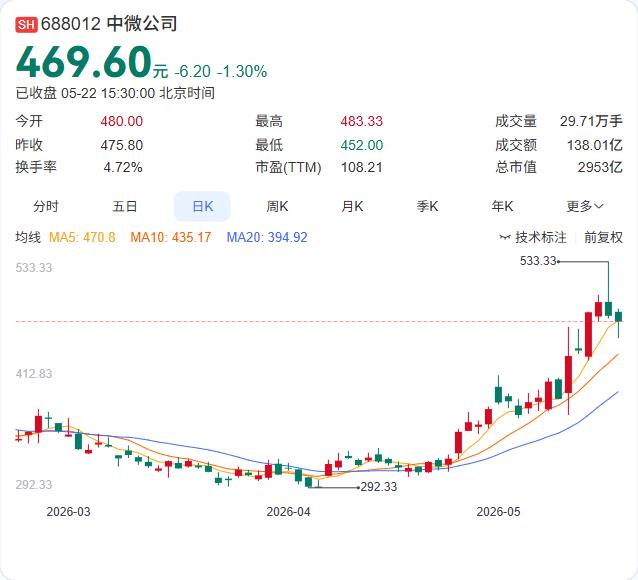
Task: Click the MA5: 470.8 indicator label
Action: coord(82,237)
